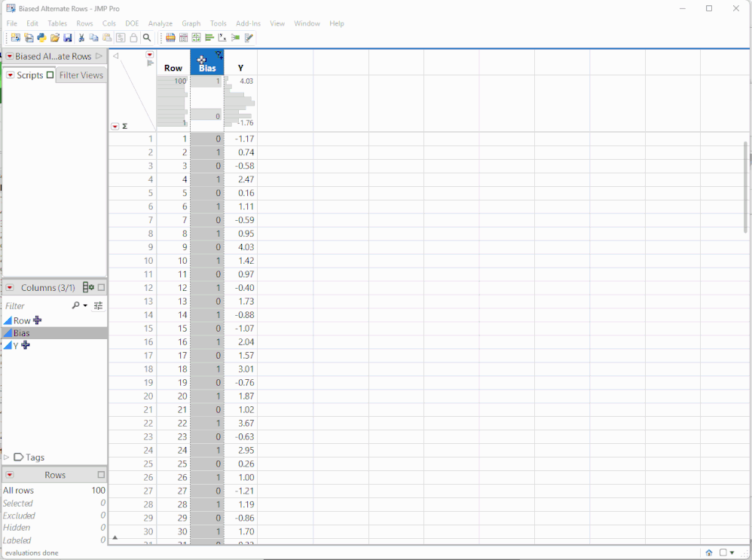Image resolution: width=752 pixels, height=560 pixels.
Task: Select Row in the Columns list
Action: (x=22, y=320)
